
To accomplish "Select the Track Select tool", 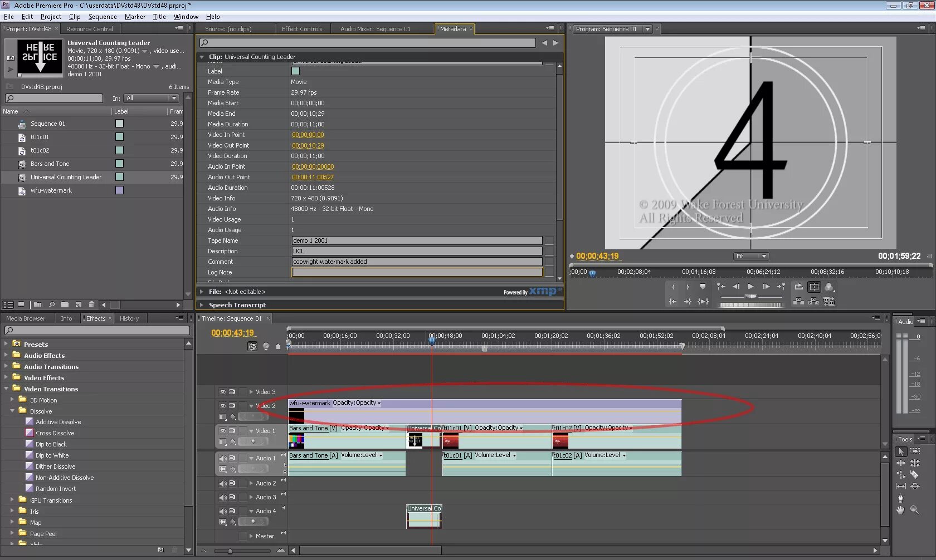I will [x=915, y=451].
